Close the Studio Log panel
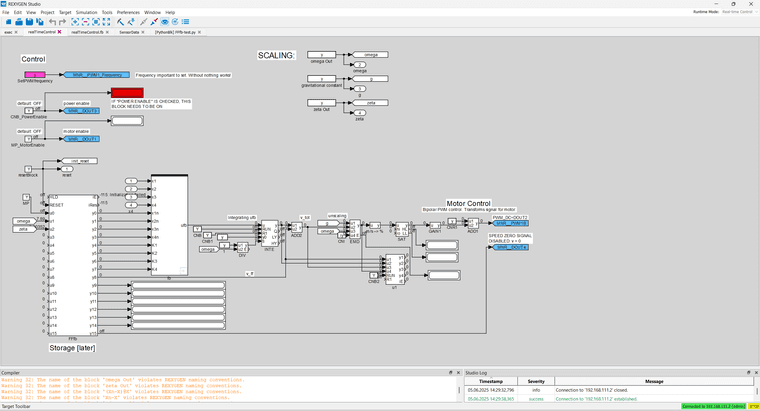 point(756,373)
